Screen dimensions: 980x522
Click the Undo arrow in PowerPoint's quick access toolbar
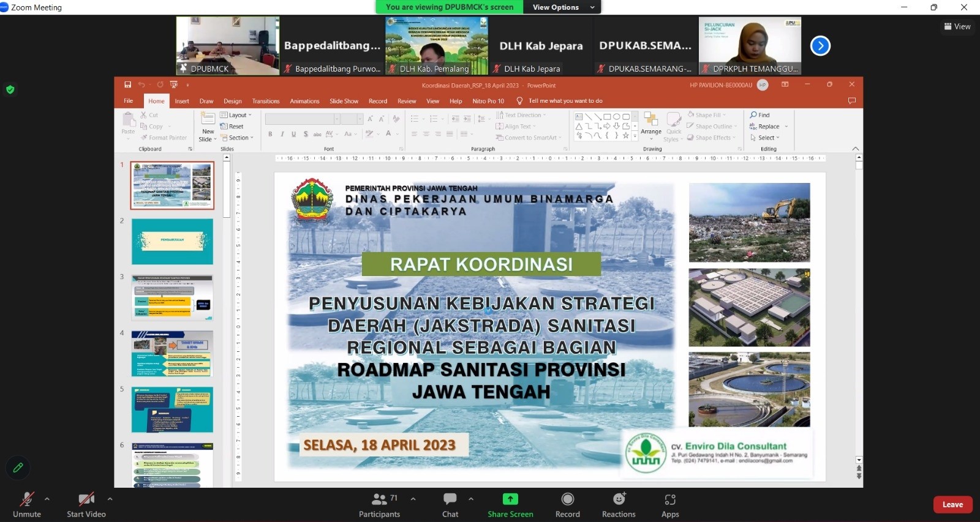141,84
